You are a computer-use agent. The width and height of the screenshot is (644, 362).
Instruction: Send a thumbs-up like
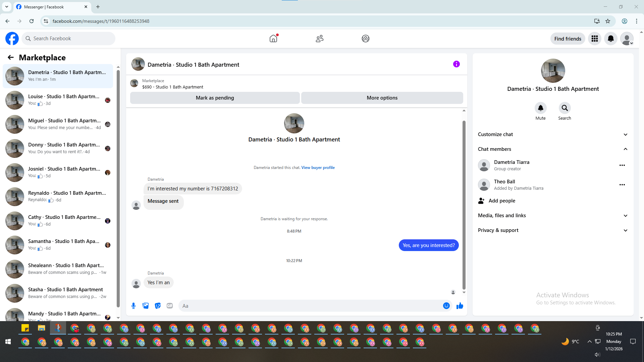460,306
